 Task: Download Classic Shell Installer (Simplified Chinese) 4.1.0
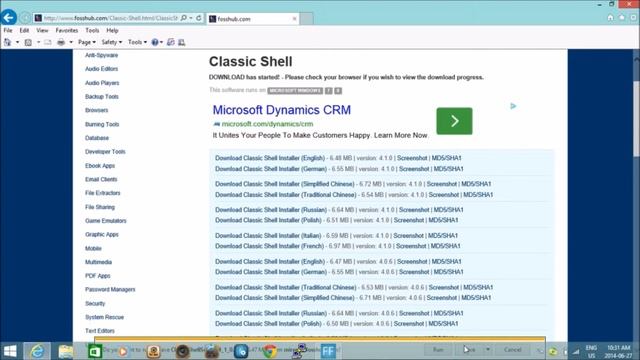284,184
